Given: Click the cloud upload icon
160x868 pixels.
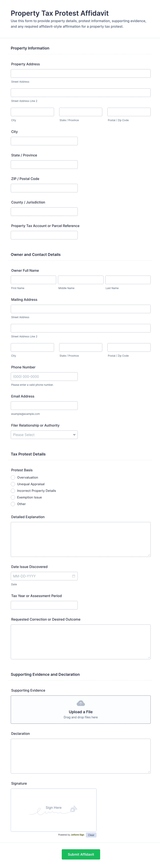Looking at the screenshot, I should pyautogui.click(x=81, y=703).
